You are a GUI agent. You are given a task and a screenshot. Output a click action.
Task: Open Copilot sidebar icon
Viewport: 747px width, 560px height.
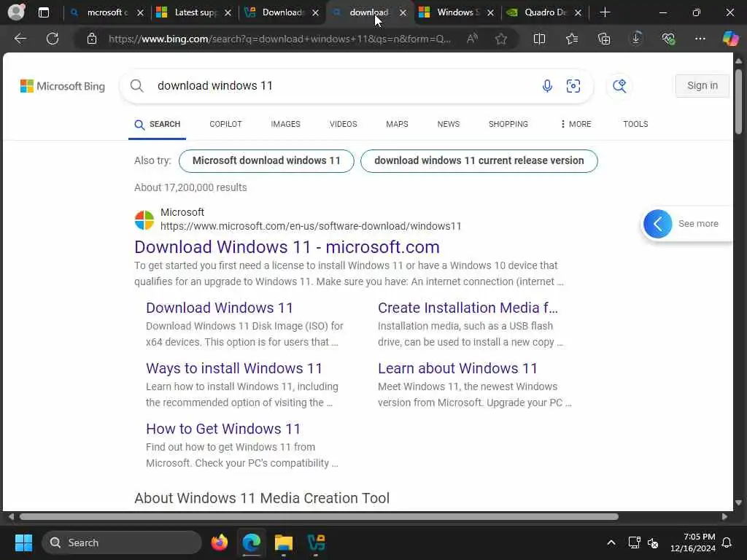(x=730, y=39)
